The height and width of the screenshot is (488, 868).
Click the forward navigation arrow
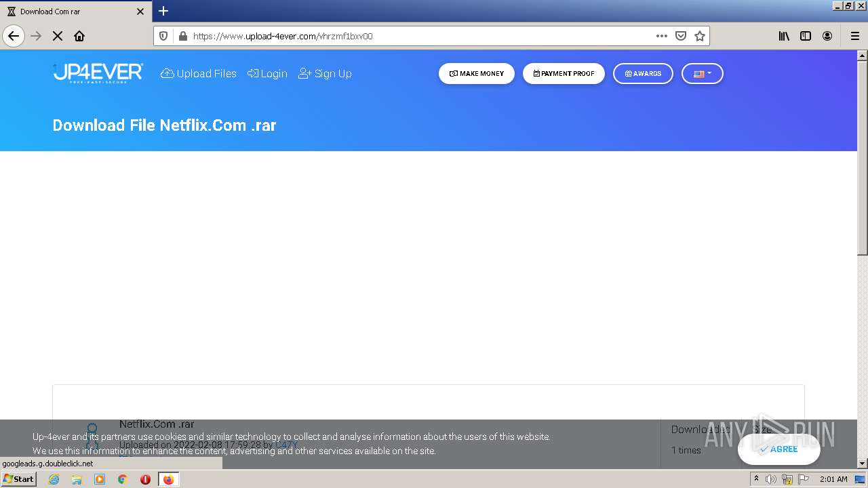(x=36, y=36)
